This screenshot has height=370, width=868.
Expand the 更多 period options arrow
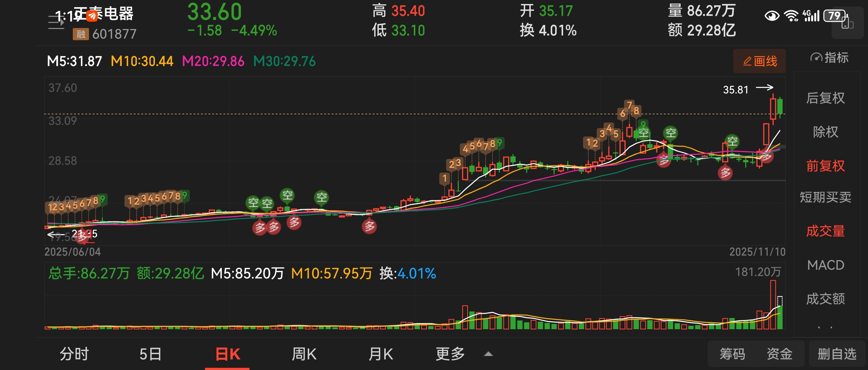tap(488, 354)
